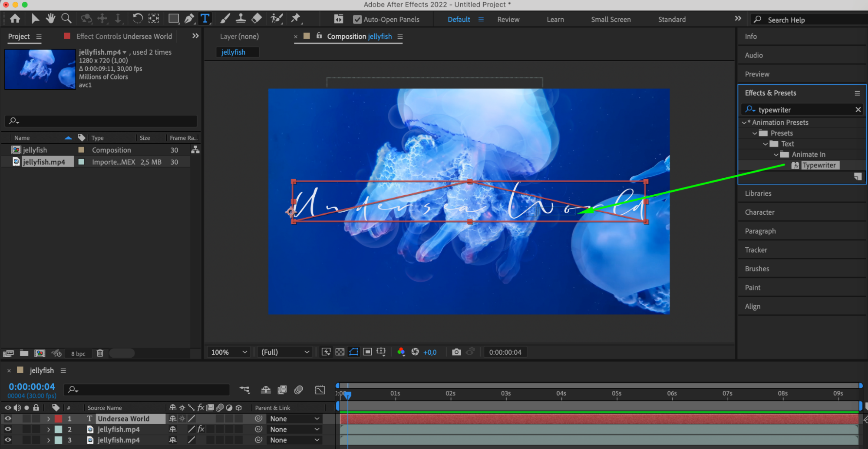This screenshot has width=868, height=449.
Task: Expand the Undersea World layer properties
Action: (x=48, y=419)
